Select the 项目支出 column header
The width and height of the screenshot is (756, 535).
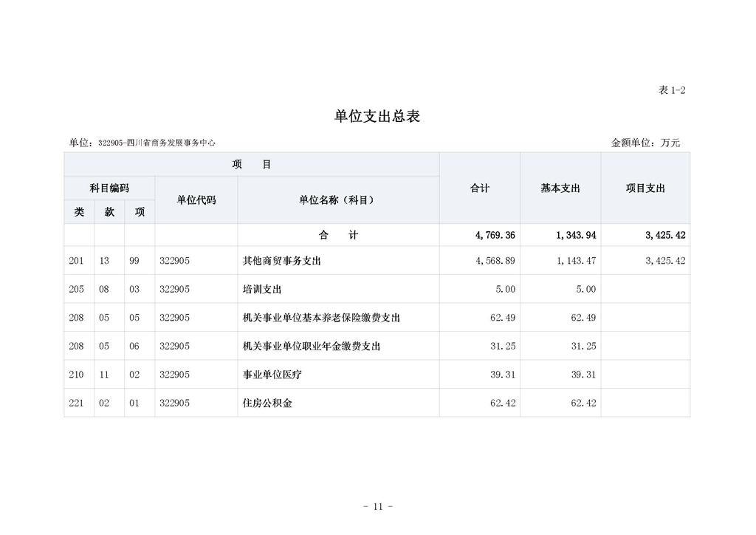pos(645,188)
